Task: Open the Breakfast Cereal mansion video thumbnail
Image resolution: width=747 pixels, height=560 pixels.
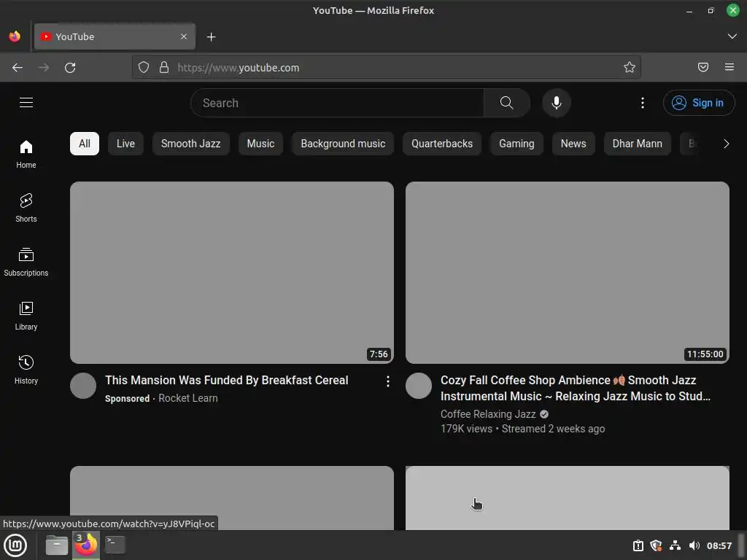Action: pyautogui.click(x=232, y=273)
